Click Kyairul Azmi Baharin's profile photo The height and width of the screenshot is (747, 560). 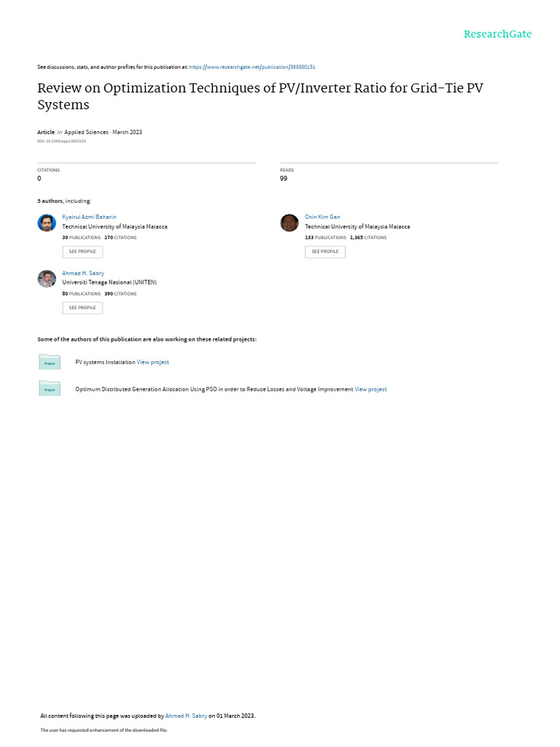[x=47, y=222]
